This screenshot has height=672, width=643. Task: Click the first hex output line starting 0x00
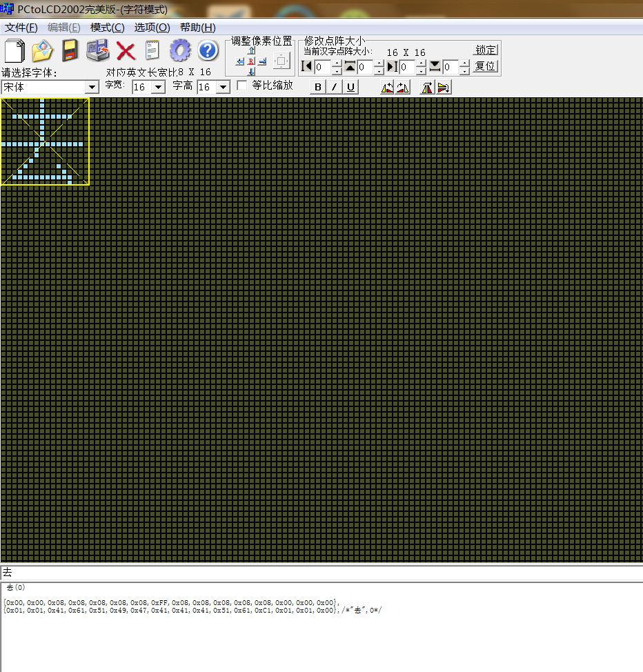coord(171,602)
